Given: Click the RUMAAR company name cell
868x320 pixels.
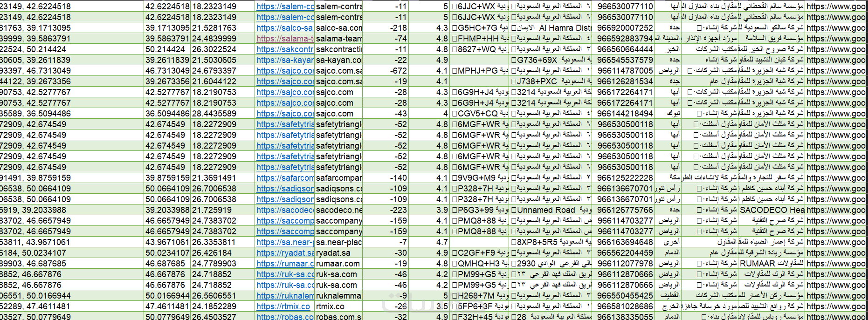Looking at the screenshot, I should click(772, 264).
